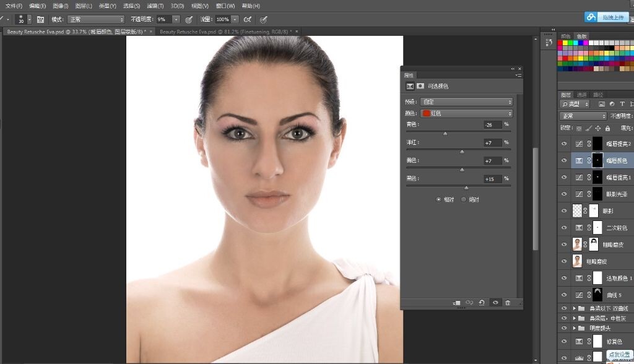Expand the 鼻梁以下 双曲线 layer group
634x364 pixels.
point(574,308)
